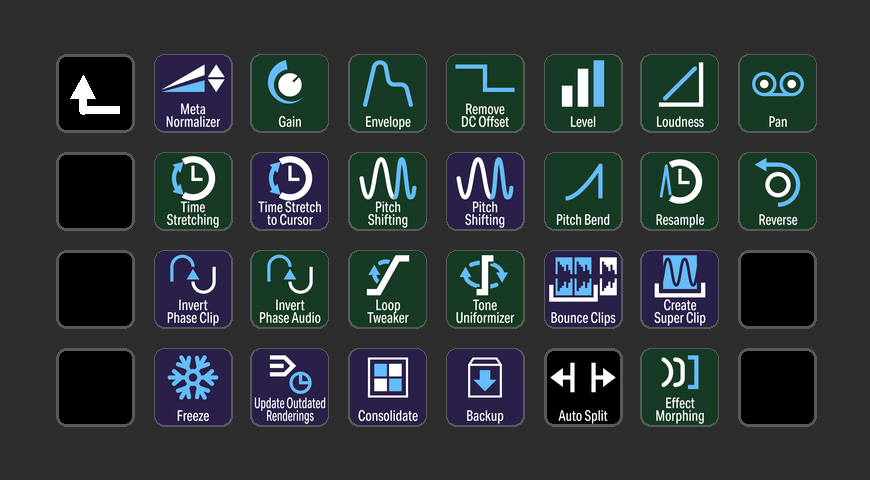Activate Auto Split
This screenshot has width=870, height=480.
(583, 387)
